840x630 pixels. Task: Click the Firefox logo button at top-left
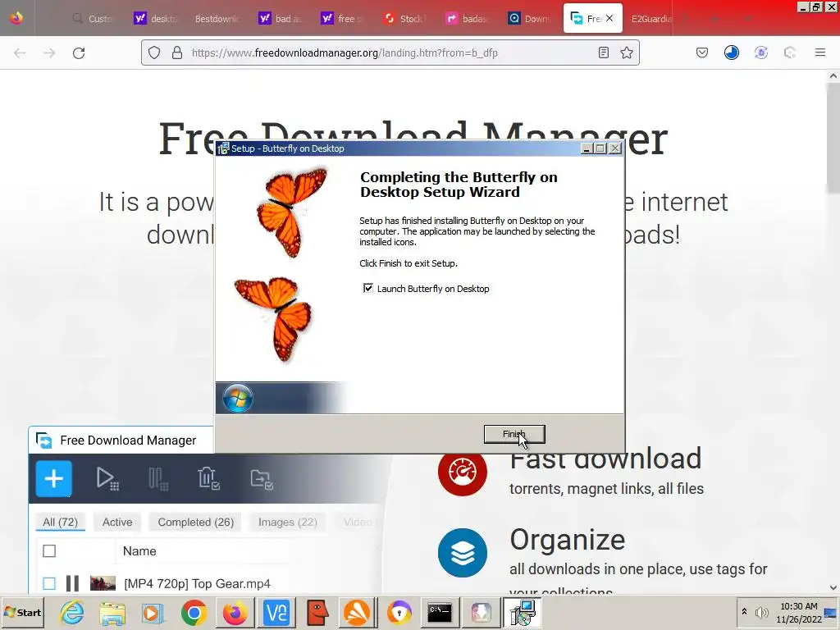[16, 18]
